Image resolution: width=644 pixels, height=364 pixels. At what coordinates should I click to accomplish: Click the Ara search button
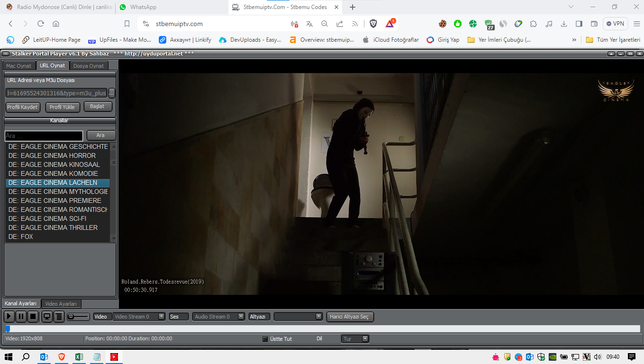pyautogui.click(x=101, y=136)
